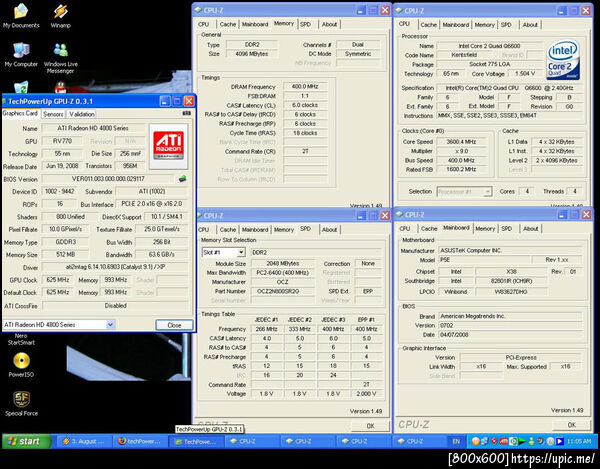Switch to the Sensors tab in GPU-Z

(53, 114)
